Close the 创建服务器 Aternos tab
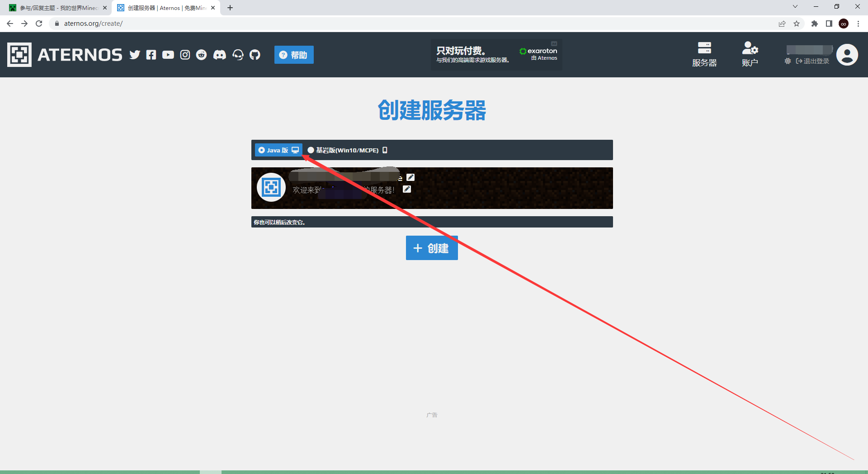The width and height of the screenshot is (868, 474). point(213,8)
